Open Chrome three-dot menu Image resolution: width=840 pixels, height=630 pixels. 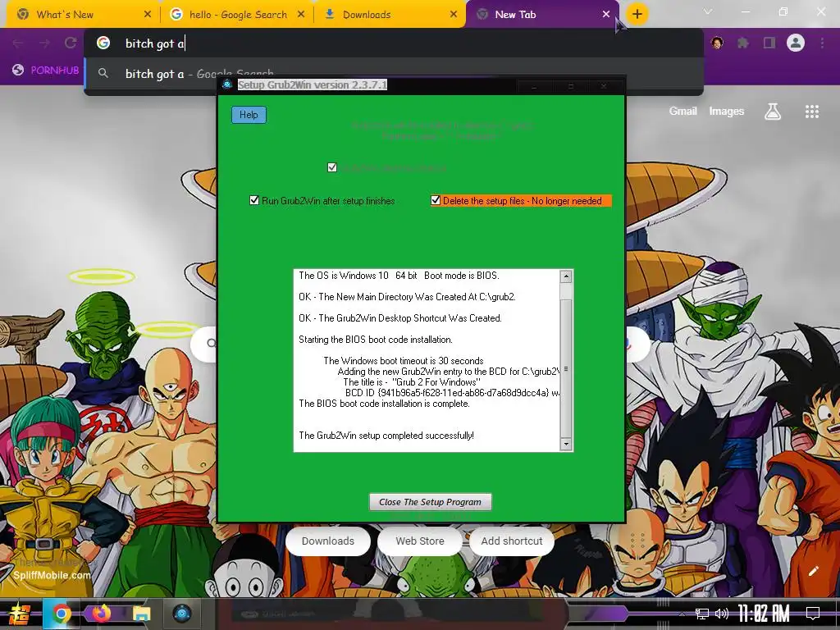822,43
